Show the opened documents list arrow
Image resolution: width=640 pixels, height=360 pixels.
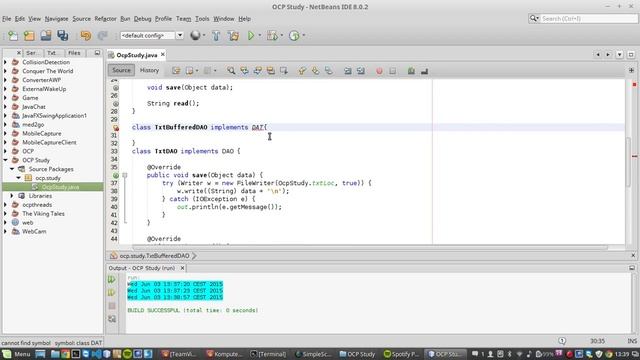click(x=620, y=55)
